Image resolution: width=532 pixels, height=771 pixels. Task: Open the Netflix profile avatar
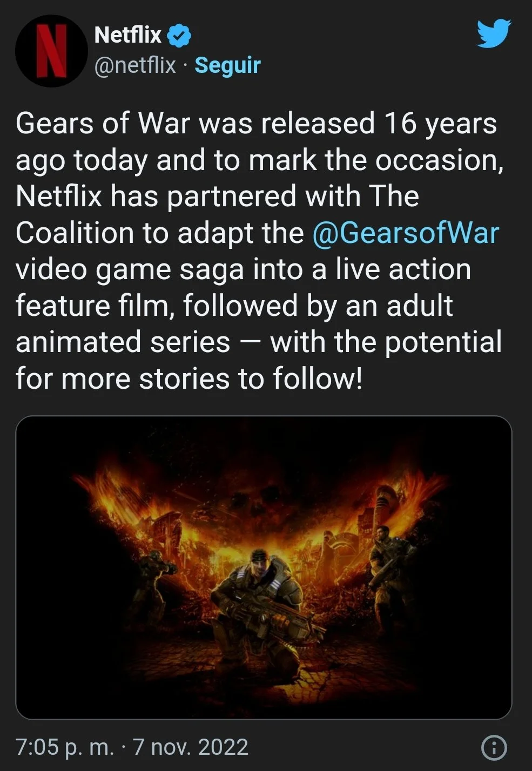tap(52, 51)
